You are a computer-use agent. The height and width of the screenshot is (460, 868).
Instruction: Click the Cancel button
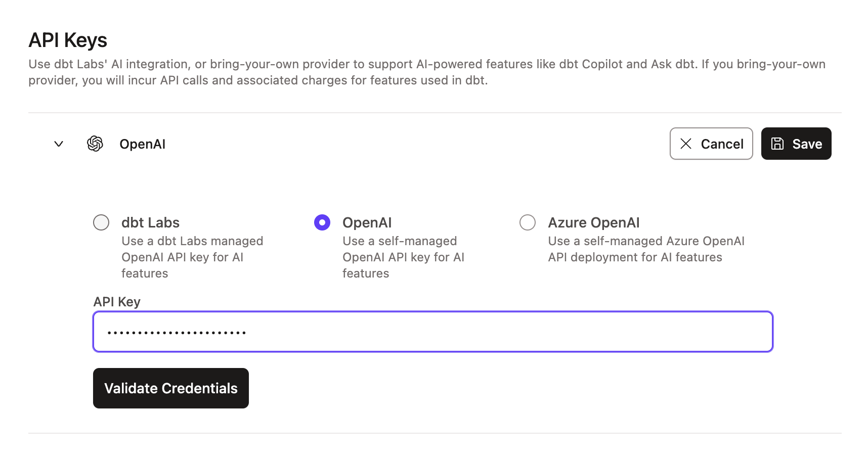[x=711, y=144]
